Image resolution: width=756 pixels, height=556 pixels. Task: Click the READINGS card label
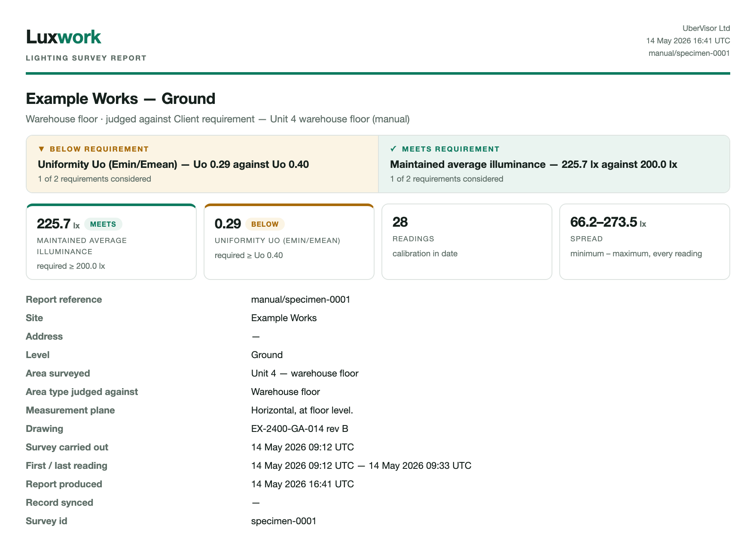pyautogui.click(x=413, y=239)
